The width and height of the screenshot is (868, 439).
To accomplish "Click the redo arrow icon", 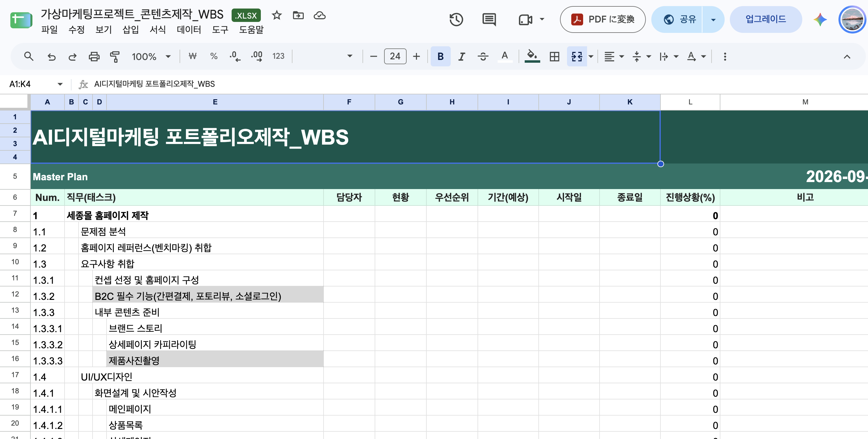I will coord(72,56).
